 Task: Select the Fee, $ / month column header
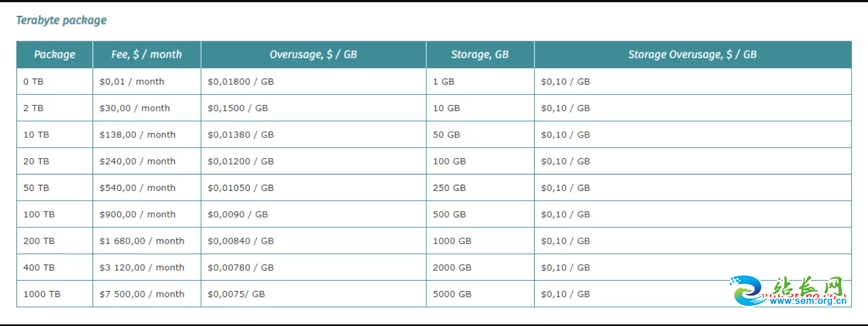point(146,55)
